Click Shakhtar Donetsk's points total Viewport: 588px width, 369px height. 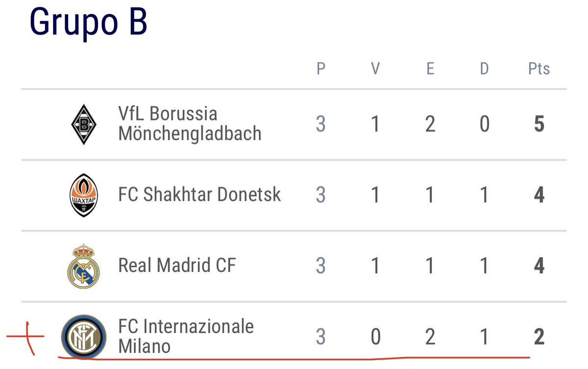[539, 195]
